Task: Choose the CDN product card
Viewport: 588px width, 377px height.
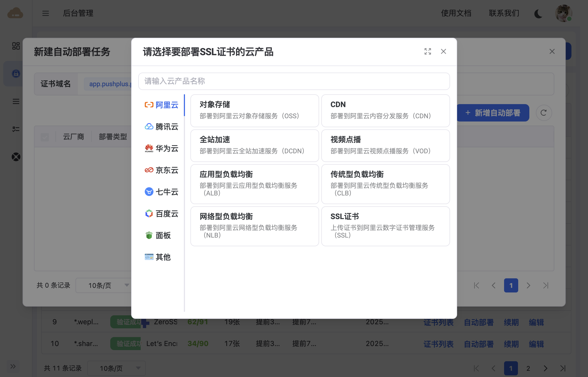Action: (x=385, y=111)
